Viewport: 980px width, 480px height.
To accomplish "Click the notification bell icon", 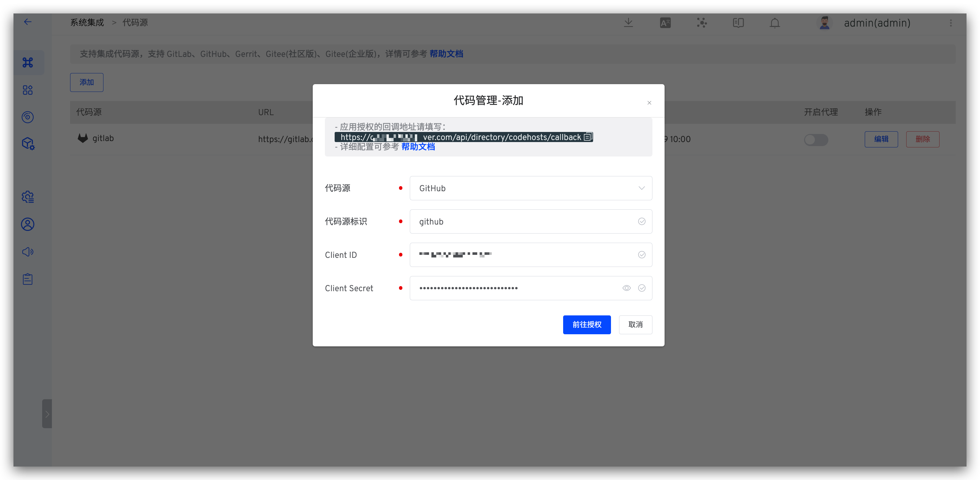I will click(x=774, y=23).
